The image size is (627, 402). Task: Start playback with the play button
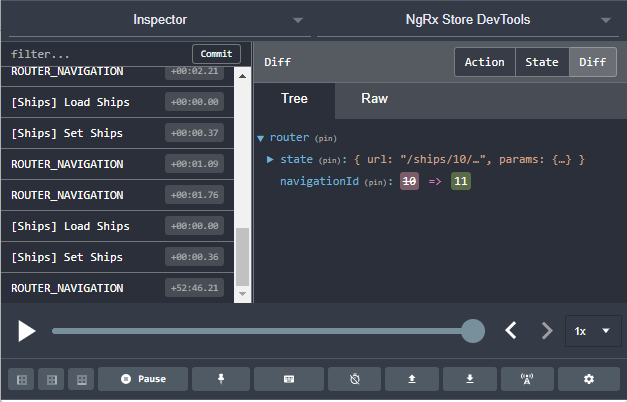(26, 331)
